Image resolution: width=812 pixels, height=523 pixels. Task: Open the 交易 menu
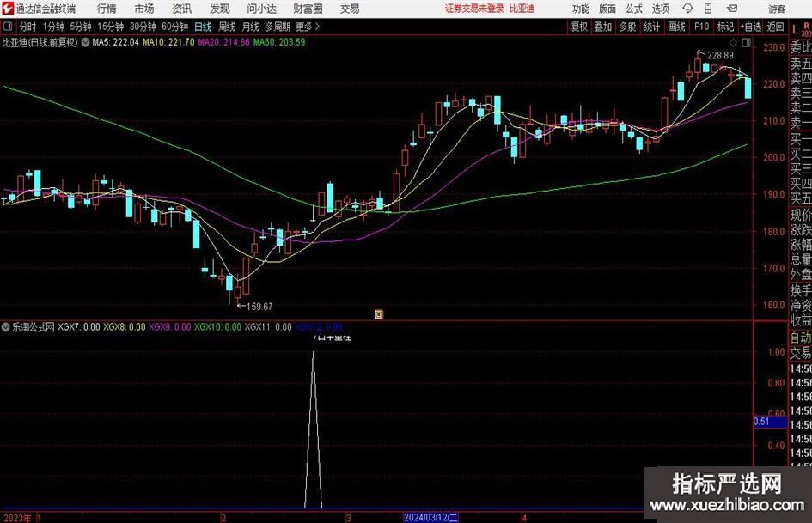coord(350,9)
